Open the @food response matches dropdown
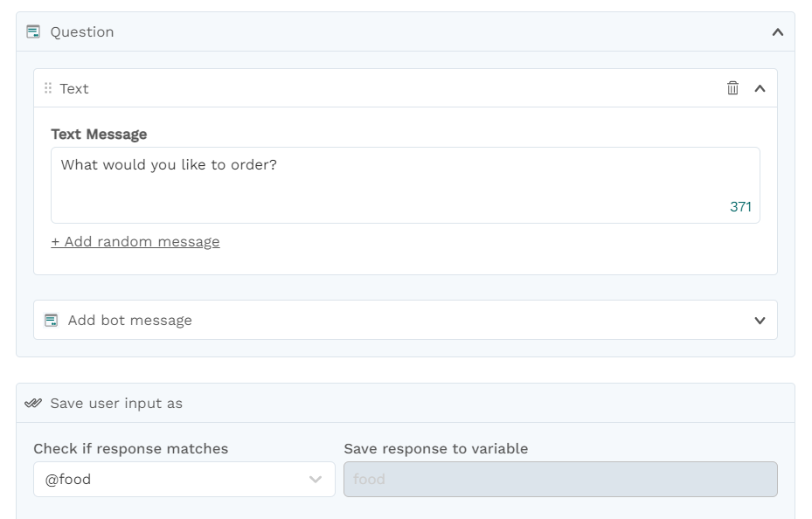812x519 pixels. 184,479
